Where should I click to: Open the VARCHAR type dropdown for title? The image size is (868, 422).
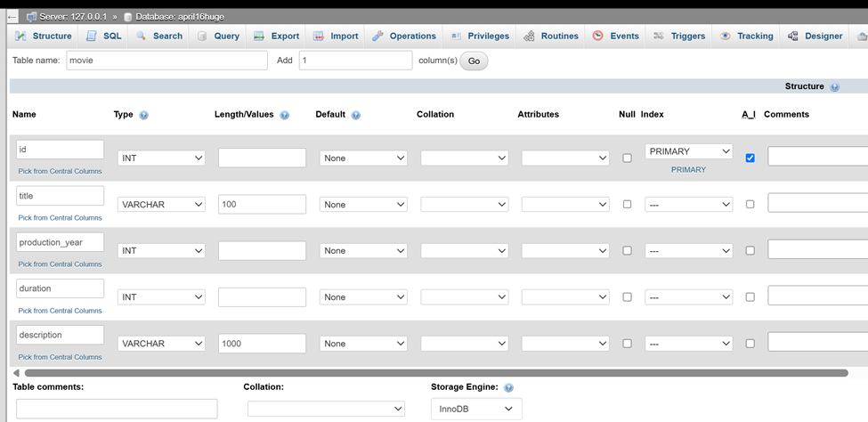pos(161,205)
